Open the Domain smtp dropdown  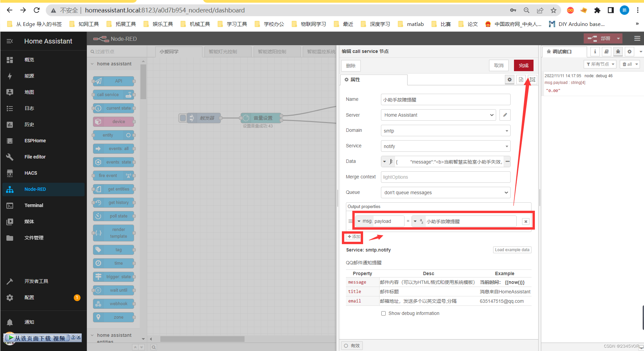(x=446, y=130)
